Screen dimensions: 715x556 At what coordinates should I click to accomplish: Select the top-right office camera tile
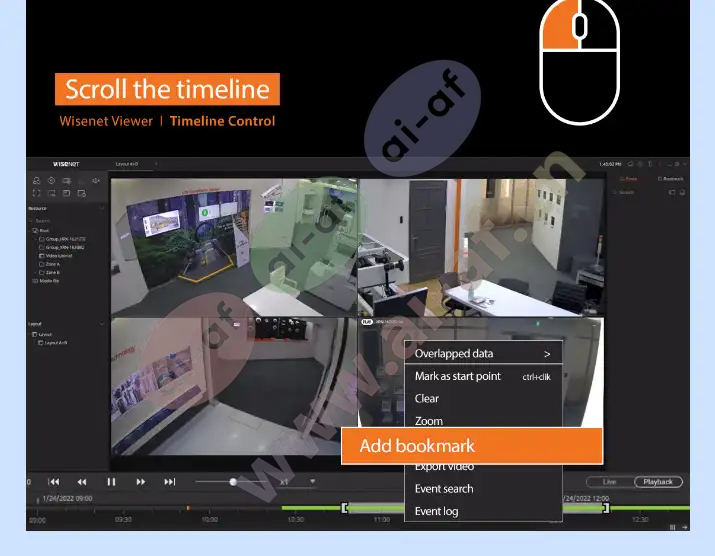(x=482, y=247)
